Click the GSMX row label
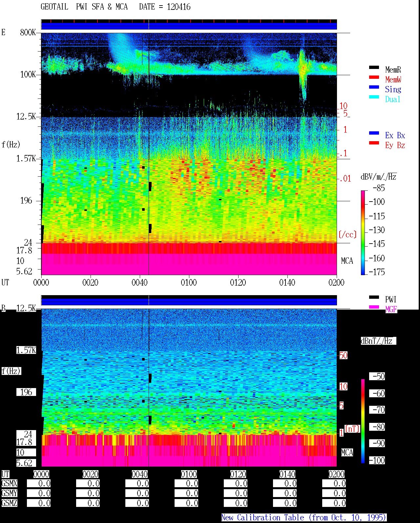The height and width of the screenshot is (523, 420). (x=9, y=484)
